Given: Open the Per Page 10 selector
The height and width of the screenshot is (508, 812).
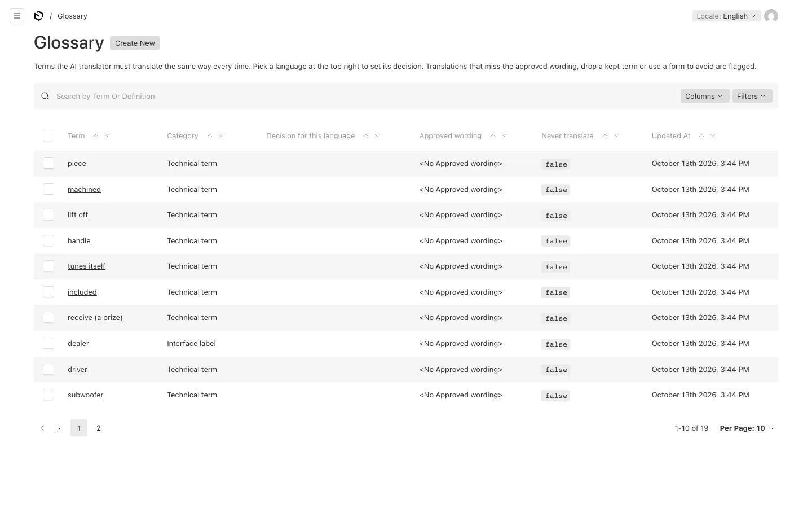Looking at the screenshot, I should [x=748, y=428].
